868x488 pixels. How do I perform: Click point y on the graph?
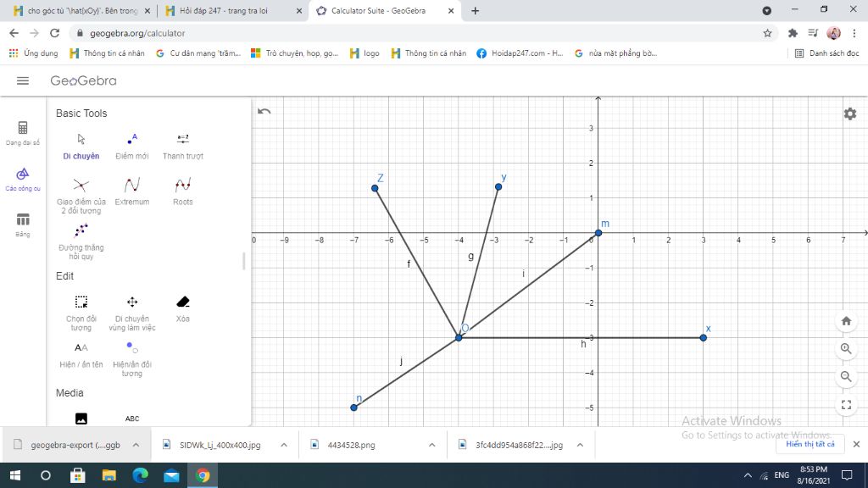tap(498, 187)
